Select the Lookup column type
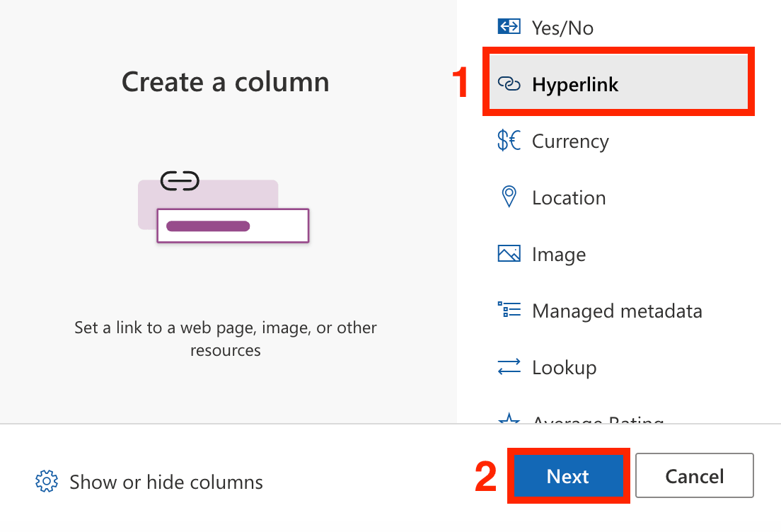Image resolution: width=781 pixels, height=532 pixels. point(618,368)
